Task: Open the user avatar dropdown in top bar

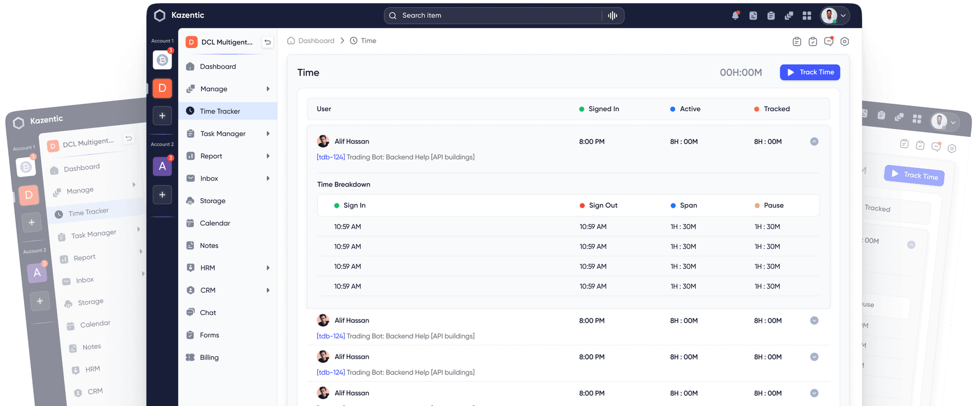Action: coord(835,15)
